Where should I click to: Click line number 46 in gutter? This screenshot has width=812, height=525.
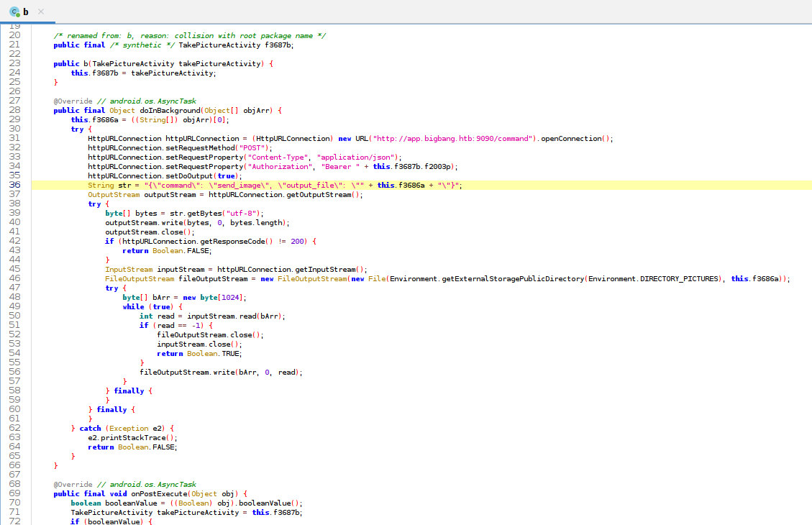tap(14, 278)
